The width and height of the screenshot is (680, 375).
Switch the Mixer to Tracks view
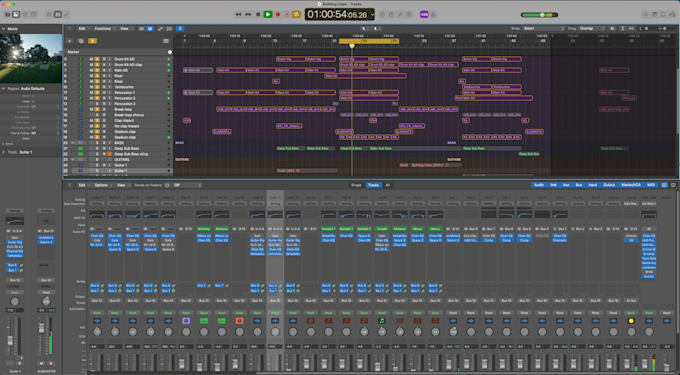click(x=373, y=185)
